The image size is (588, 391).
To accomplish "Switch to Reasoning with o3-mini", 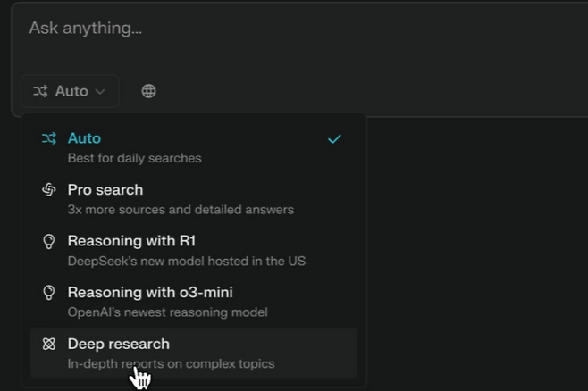I will [x=150, y=293].
